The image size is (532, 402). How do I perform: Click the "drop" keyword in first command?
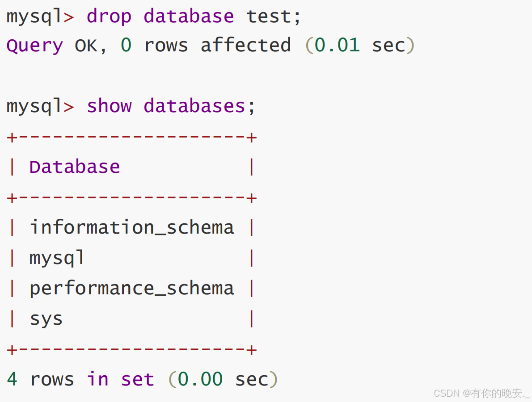click(x=109, y=17)
